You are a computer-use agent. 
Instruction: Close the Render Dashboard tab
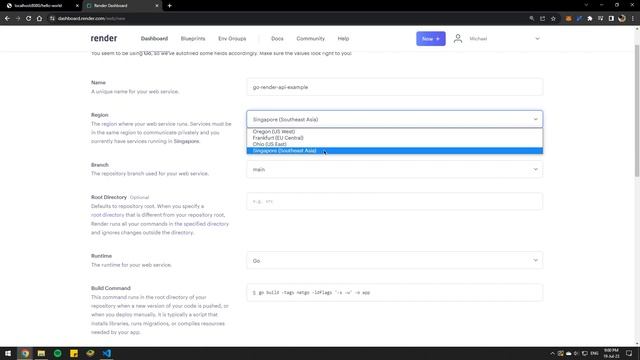click(157, 6)
